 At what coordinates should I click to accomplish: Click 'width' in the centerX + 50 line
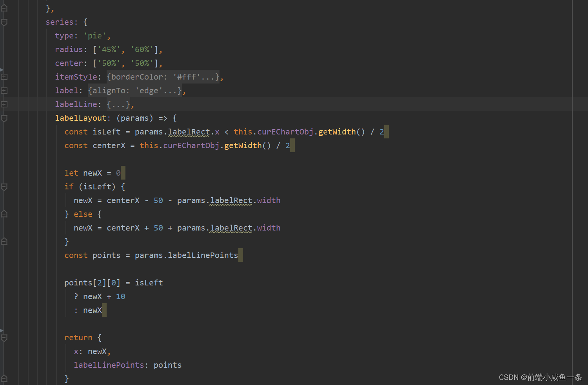(269, 228)
